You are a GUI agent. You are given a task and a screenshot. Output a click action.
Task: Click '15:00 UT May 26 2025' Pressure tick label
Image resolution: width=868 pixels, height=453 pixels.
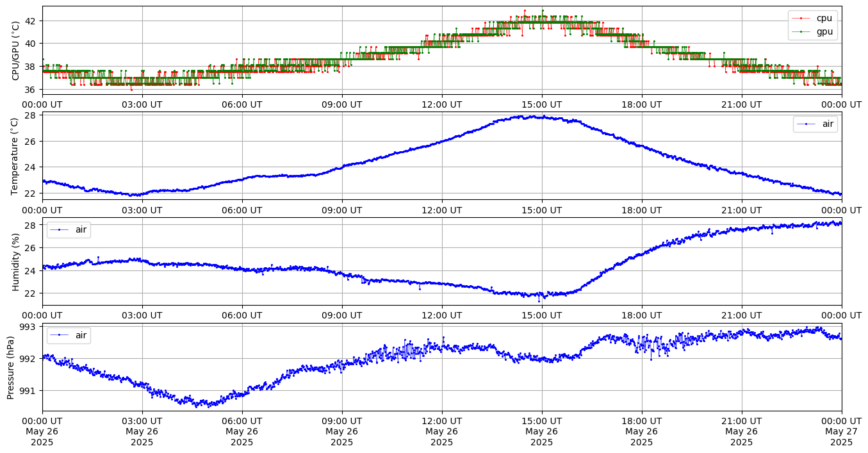pos(542,431)
